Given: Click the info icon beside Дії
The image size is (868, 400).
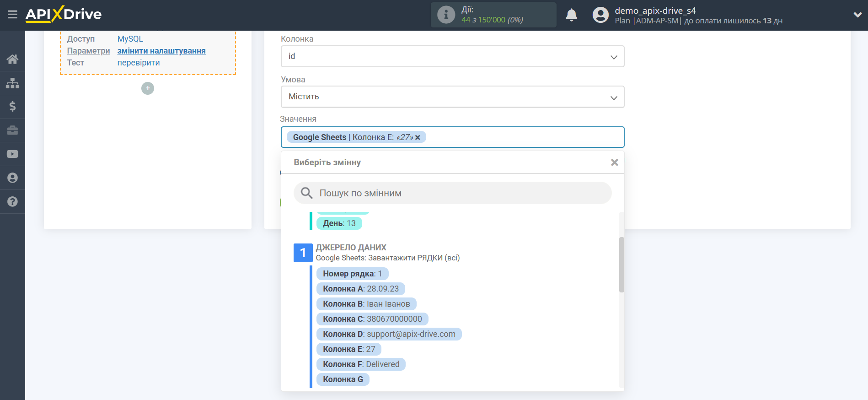Looking at the screenshot, I should tap(446, 15).
